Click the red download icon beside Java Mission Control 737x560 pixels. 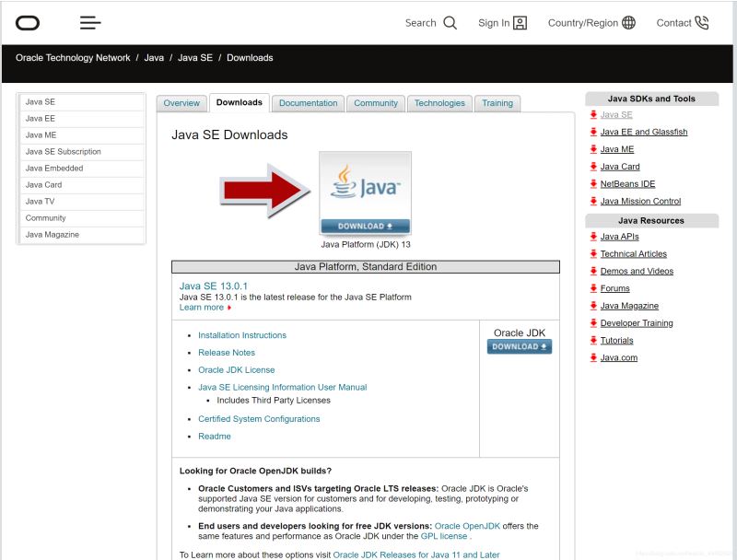pyautogui.click(x=593, y=201)
